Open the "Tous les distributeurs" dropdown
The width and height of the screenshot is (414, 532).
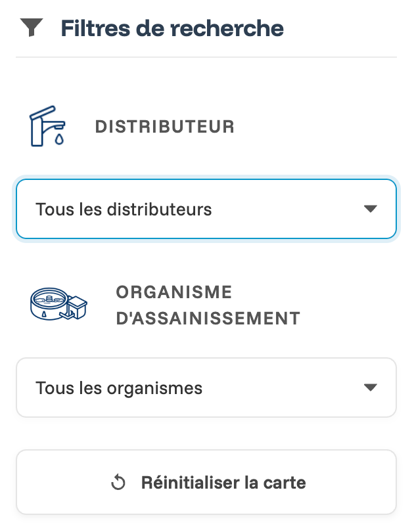tap(206, 209)
